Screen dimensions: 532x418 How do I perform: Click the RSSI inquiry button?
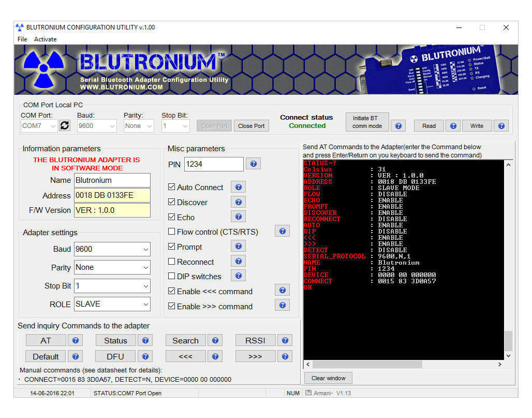point(255,340)
